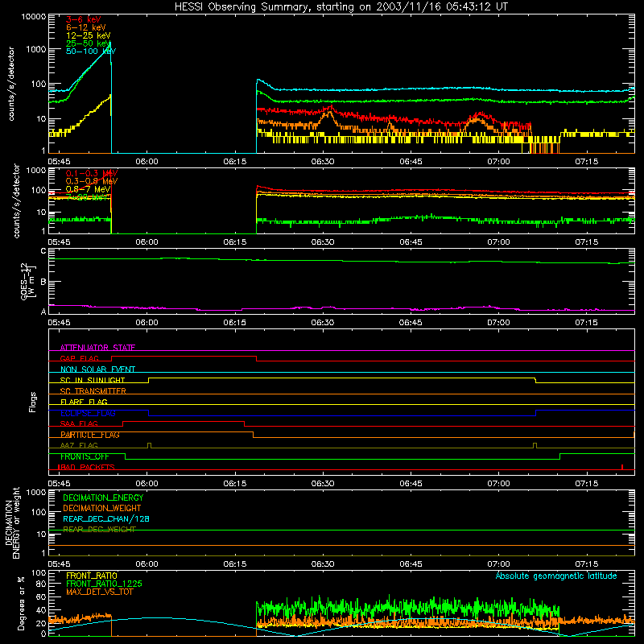Select the SAA_FLAG label

pyautogui.click(x=79, y=423)
